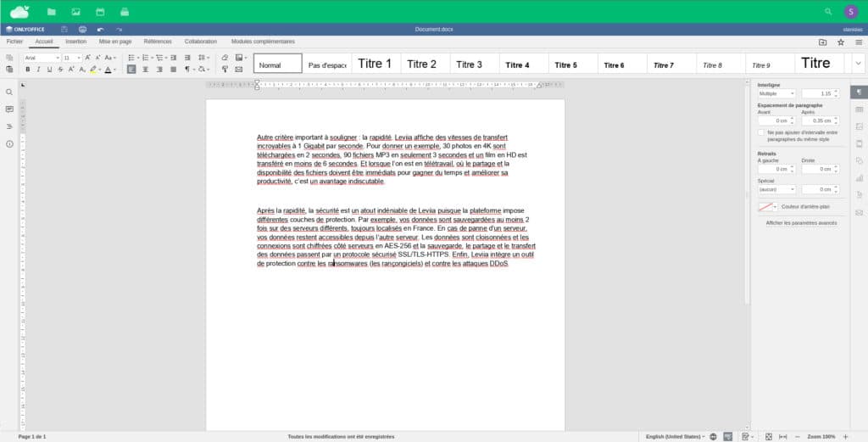The width and height of the screenshot is (868, 442).
Task: Click Afficher les paramètres avancés button
Action: point(801,223)
